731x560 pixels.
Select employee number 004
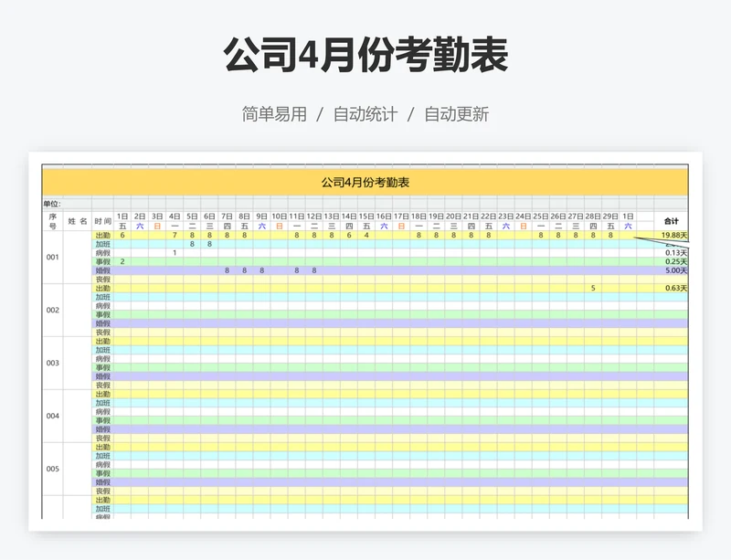point(53,416)
